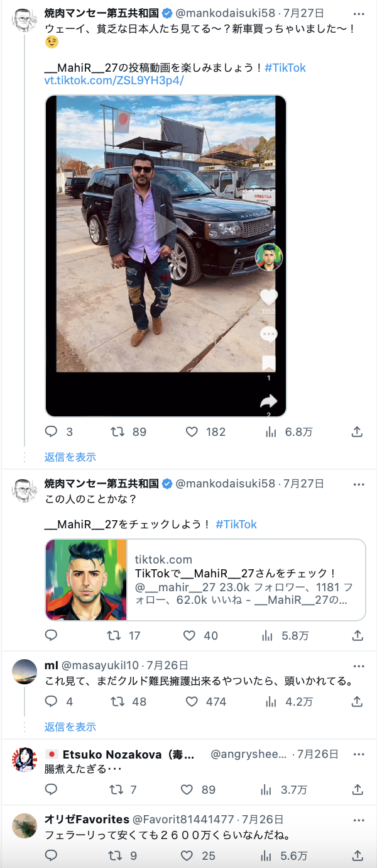Screen dimensions: 377x868
Task: Open more menu for Etsuko Nozakova tweet
Action: tap(358, 754)
